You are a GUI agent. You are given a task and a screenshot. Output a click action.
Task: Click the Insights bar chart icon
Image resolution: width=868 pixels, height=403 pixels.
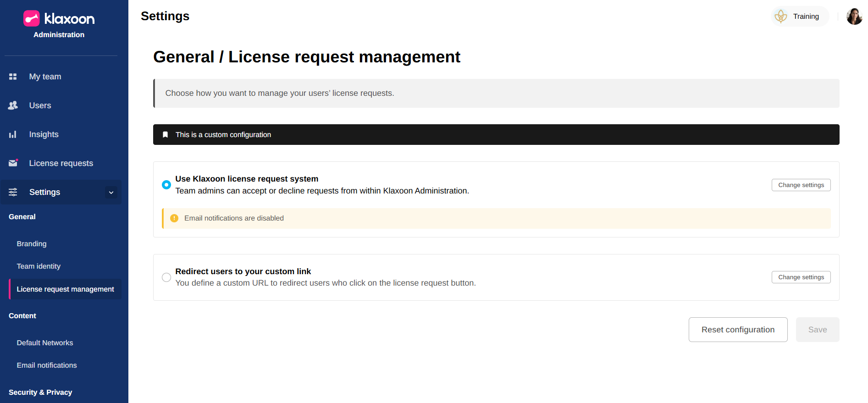pyautogui.click(x=13, y=134)
